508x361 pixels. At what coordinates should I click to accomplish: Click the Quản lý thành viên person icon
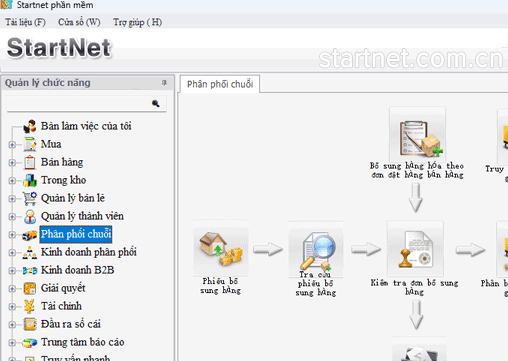tap(30, 216)
